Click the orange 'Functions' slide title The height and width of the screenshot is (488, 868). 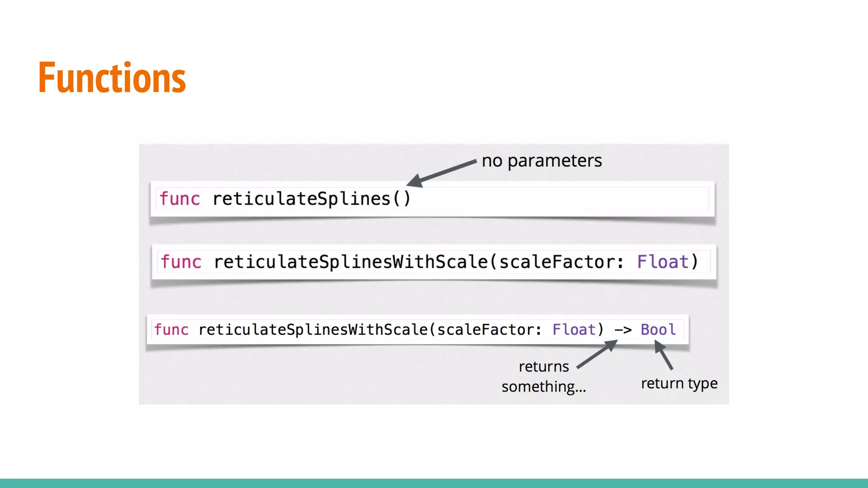pyautogui.click(x=112, y=77)
